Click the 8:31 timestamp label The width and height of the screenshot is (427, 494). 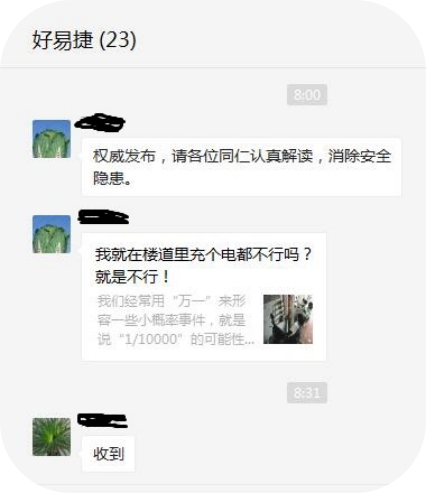[307, 393]
